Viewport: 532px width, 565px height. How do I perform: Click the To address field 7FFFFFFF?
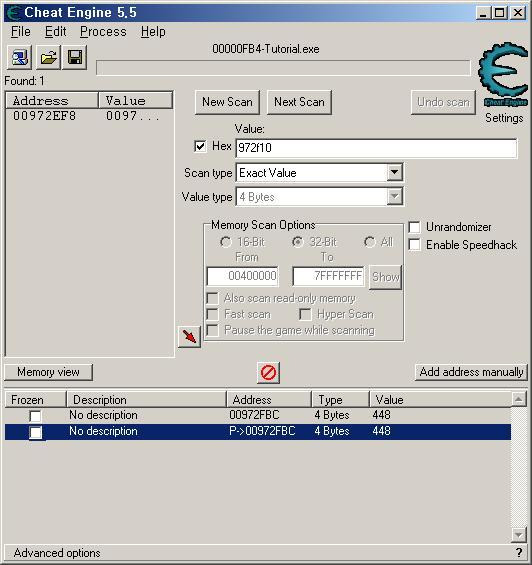328,276
